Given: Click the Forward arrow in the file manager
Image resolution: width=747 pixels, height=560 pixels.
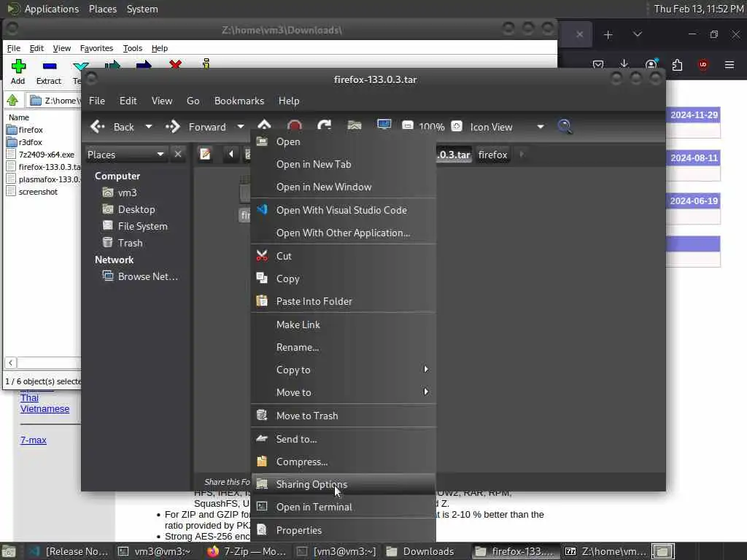Looking at the screenshot, I should tap(172, 127).
